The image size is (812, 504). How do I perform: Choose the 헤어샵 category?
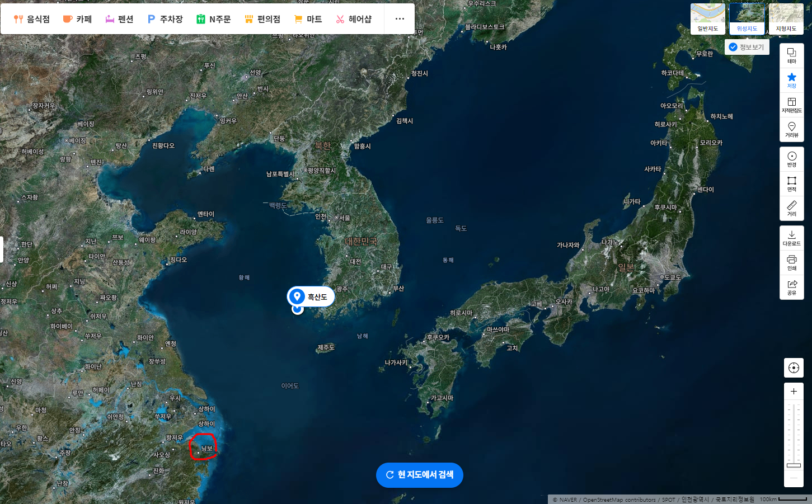354,19
